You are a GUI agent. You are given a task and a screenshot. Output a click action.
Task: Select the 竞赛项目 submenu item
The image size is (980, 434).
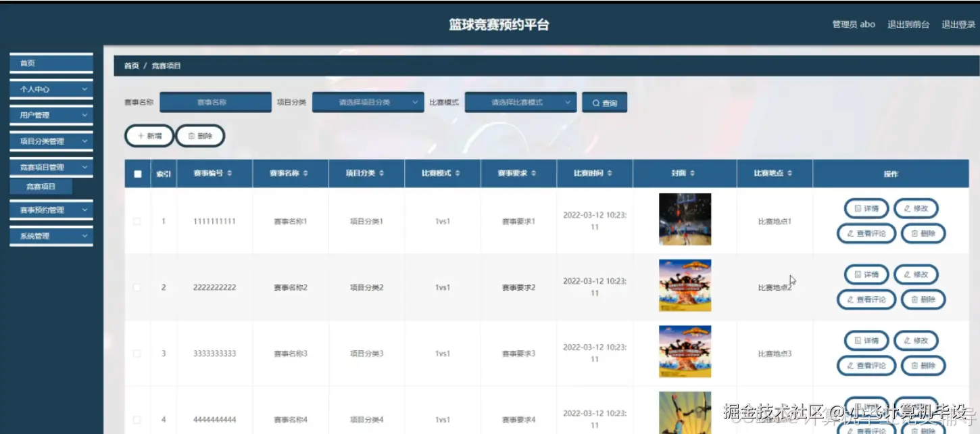[41, 187]
